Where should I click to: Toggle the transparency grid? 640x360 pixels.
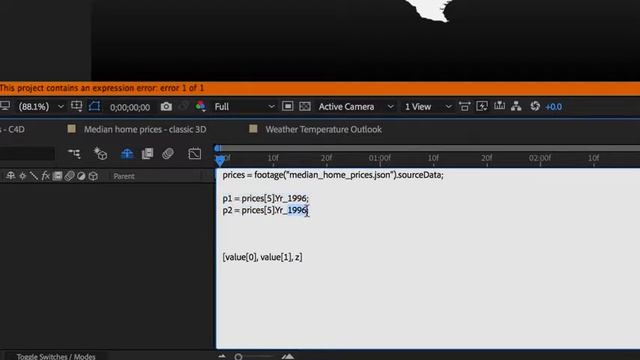[305, 106]
